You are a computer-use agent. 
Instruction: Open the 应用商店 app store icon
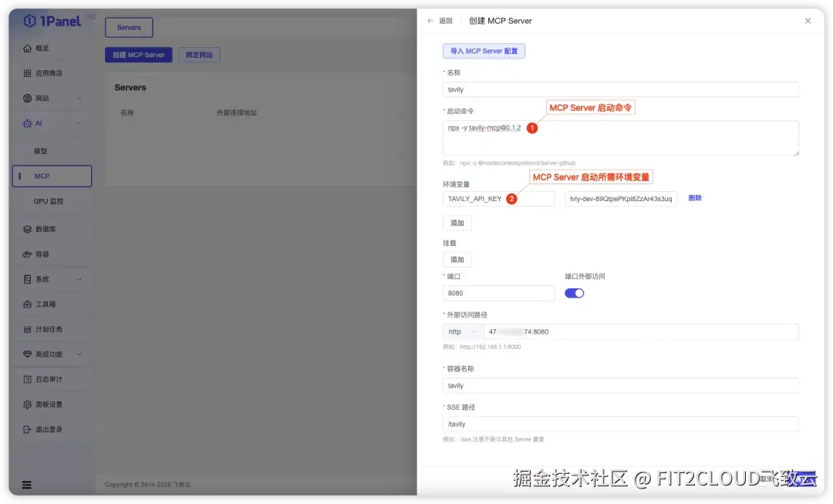(x=27, y=73)
